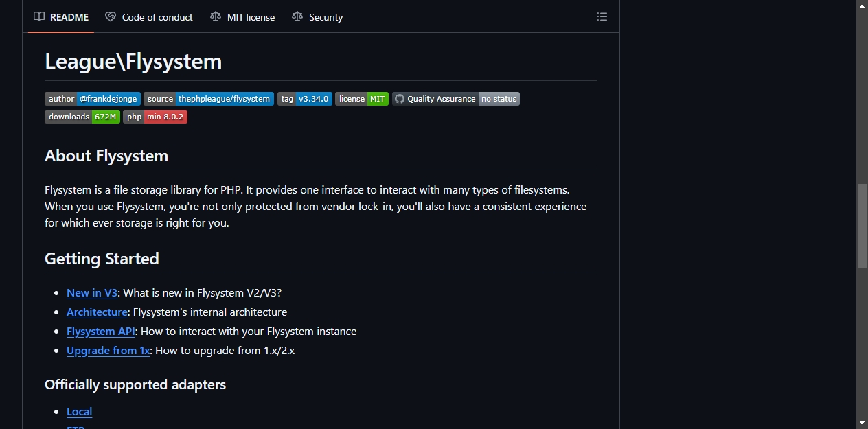This screenshot has width=868, height=429.
Task: Click text 'How to upgrade from 1.x/2.x'
Action: (226, 351)
